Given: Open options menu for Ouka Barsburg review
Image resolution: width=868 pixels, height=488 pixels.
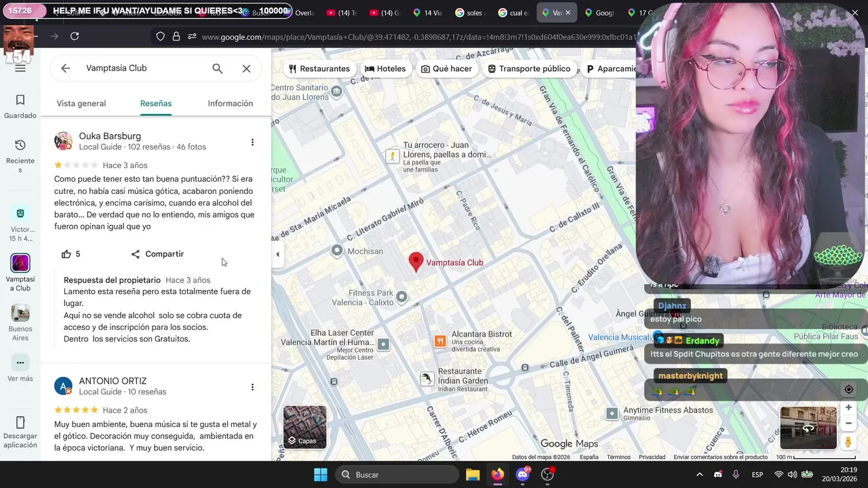Looking at the screenshot, I should (252, 142).
